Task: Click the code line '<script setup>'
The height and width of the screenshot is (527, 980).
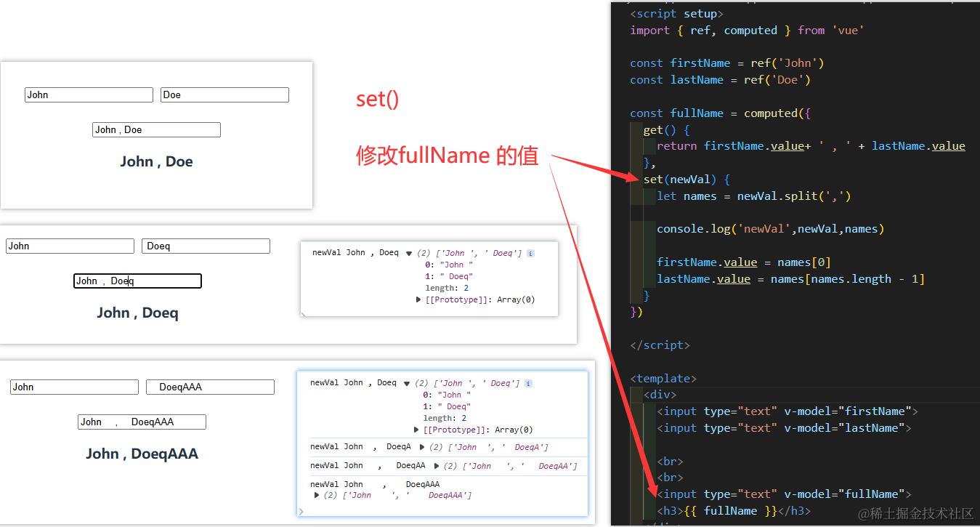Action: [676, 13]
